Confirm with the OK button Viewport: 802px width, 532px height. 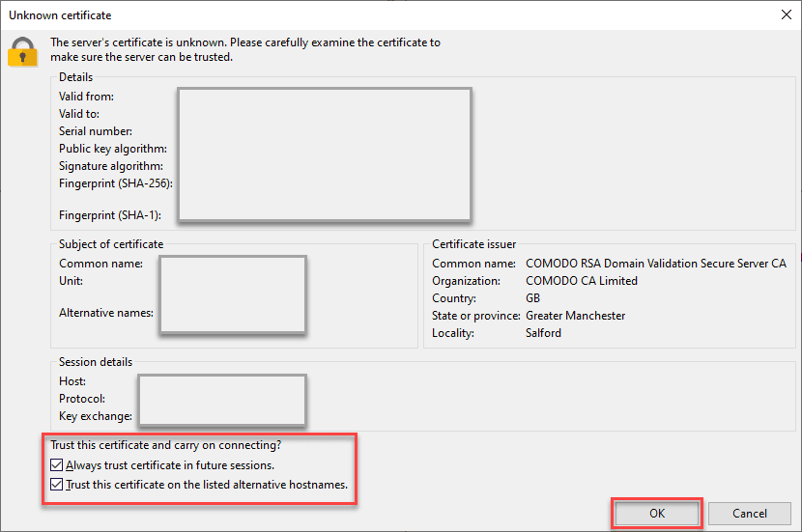(657, 513)
